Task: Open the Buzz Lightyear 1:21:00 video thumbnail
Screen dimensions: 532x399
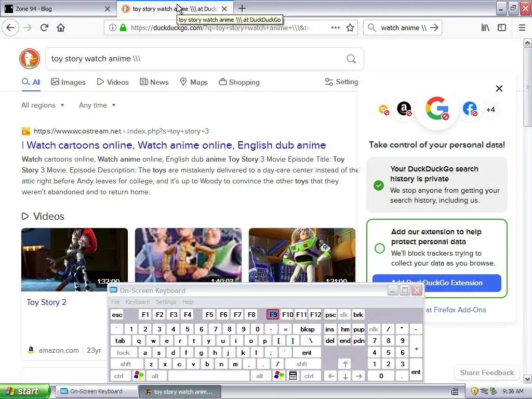Action: click(302, 255)
